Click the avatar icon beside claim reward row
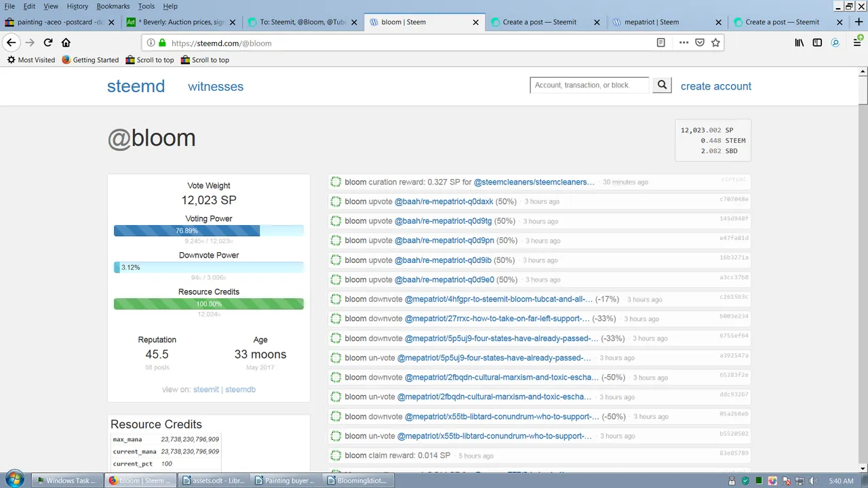The width and height of the screenshot is (868, 488). [x=336, y=455]
